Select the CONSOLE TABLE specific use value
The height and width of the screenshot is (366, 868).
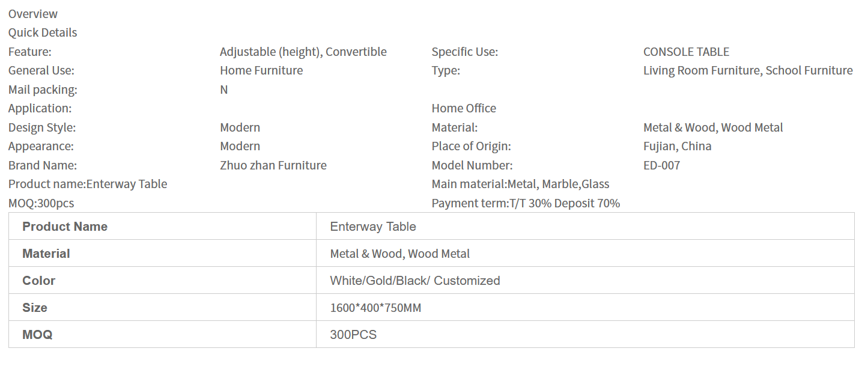[686, 52]
